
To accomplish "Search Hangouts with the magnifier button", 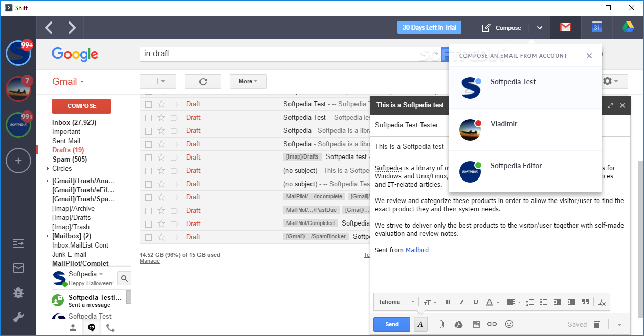I will [124, 278].
